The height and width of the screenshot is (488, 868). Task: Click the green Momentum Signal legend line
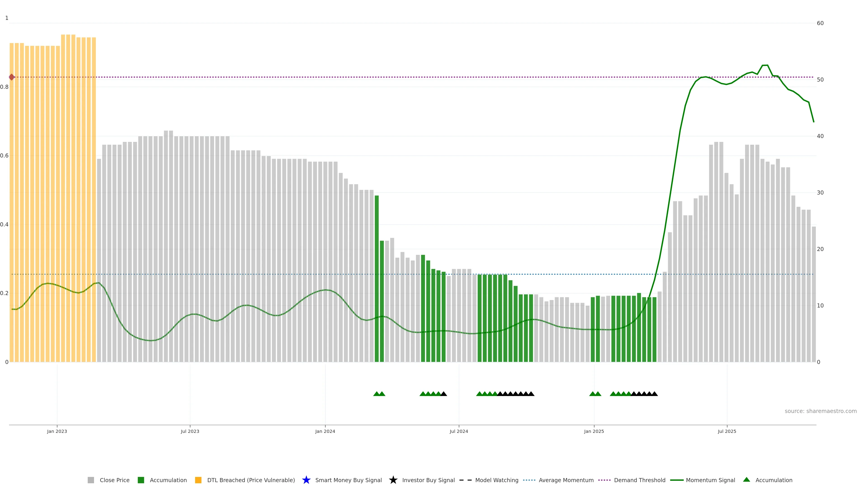click(677, 480)
